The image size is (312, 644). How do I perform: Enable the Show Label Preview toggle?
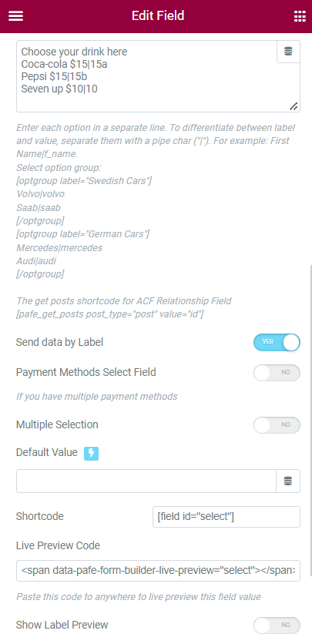click(x=277, y=626)
